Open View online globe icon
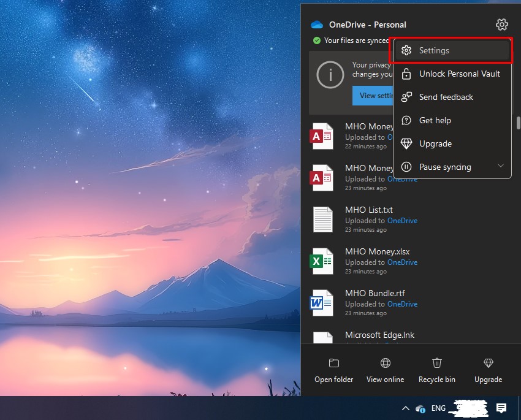Image resolution: width=521 pixels, height=420 pixels. click(385, 364)
